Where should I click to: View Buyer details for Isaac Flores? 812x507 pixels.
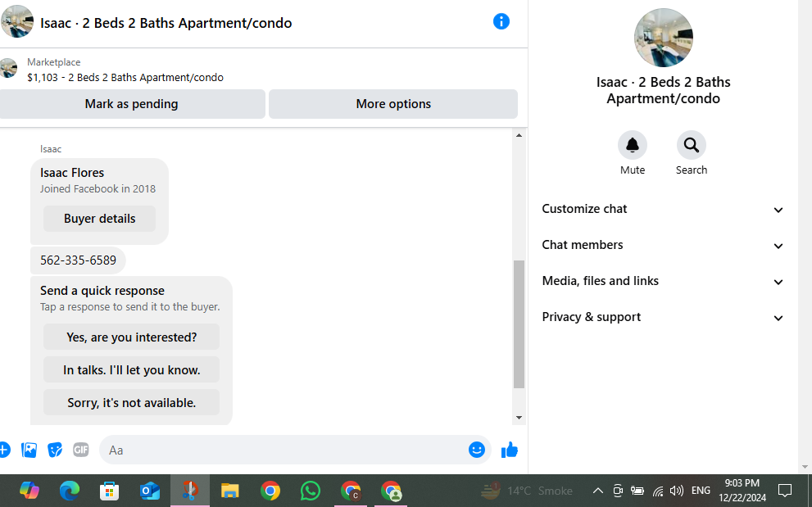click(x=99, y=219)
